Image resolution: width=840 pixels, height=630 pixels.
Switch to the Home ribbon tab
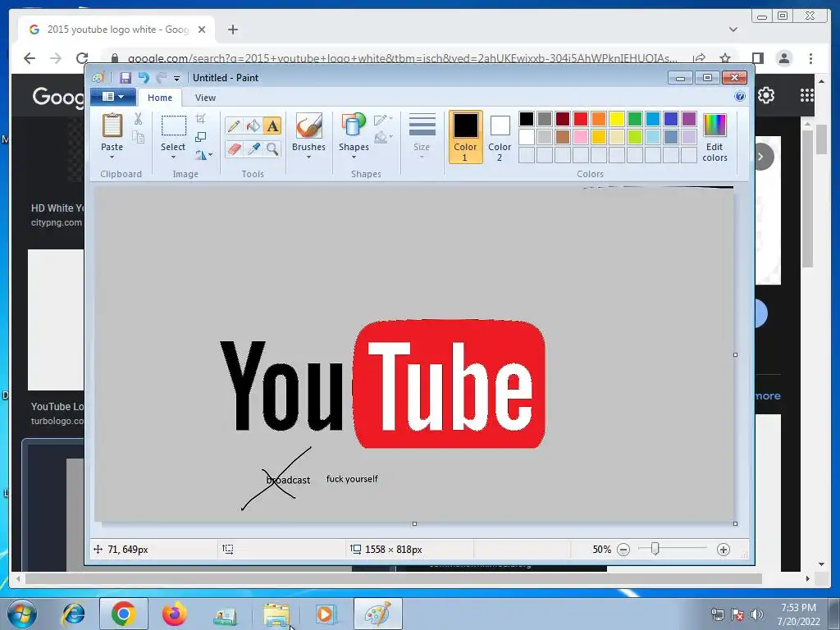point(160,98)
